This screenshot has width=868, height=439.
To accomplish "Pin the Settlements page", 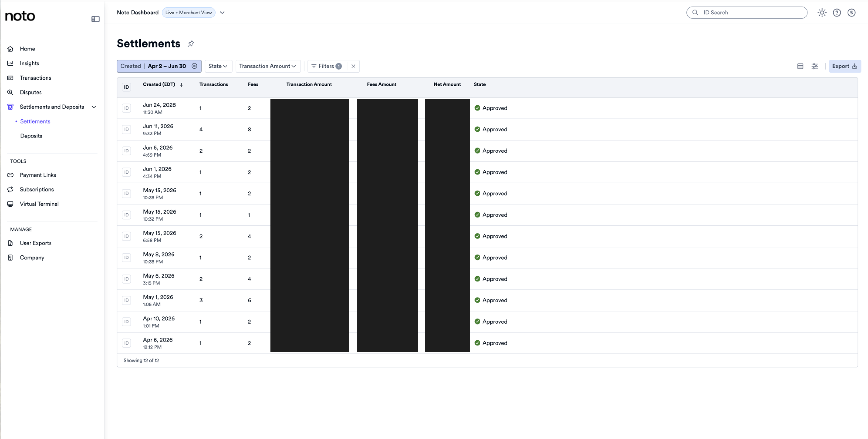I will pos(191,44).
